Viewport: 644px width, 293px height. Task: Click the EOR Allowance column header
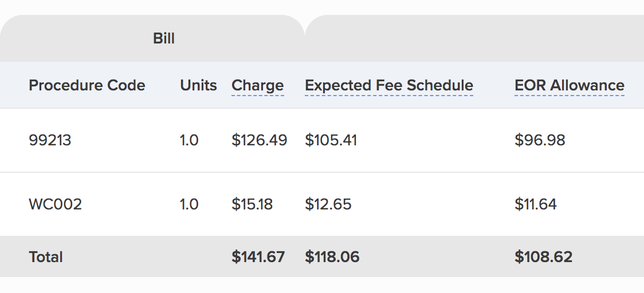tap(569, 86)
